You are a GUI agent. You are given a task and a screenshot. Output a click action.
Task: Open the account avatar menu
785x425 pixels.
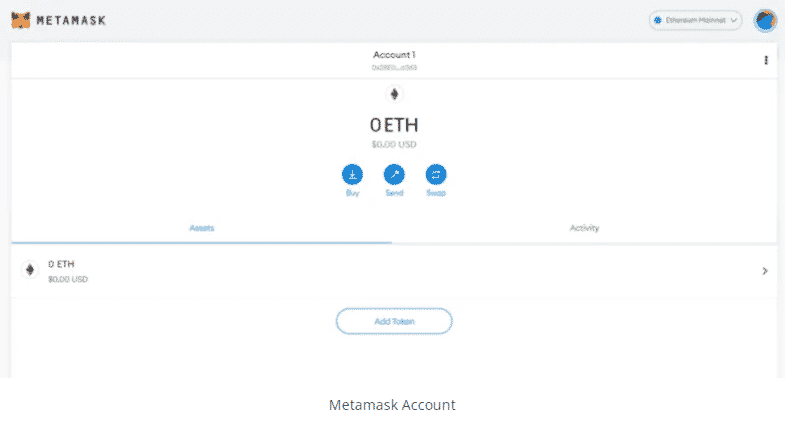point(765,21)
